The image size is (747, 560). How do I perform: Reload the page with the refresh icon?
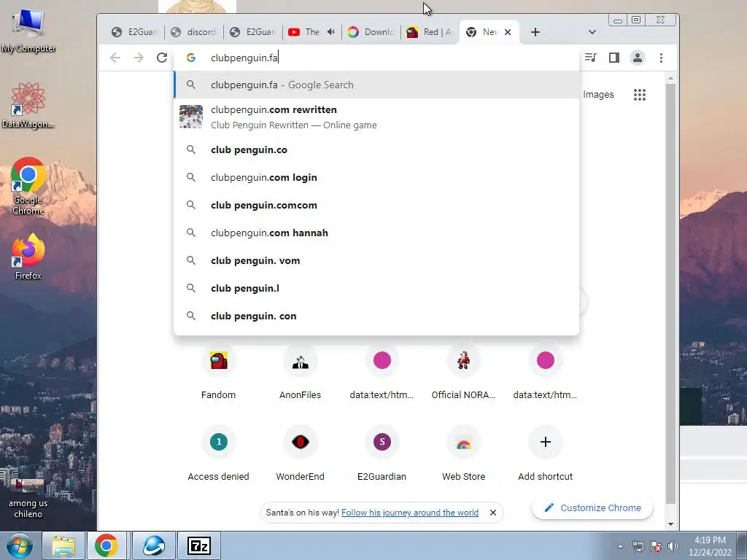162,58
